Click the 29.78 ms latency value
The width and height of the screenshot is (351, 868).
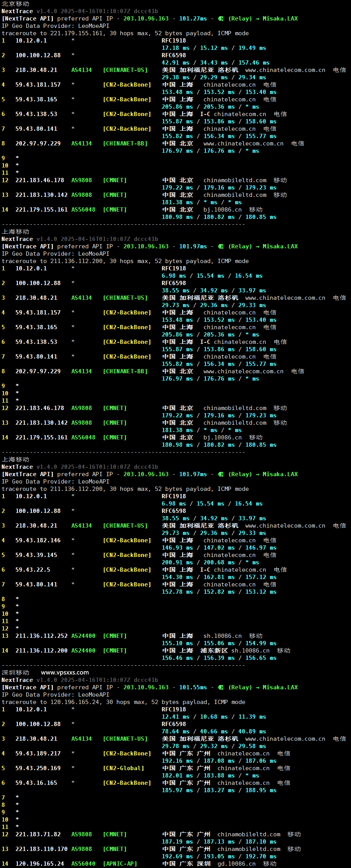[175, 746]
